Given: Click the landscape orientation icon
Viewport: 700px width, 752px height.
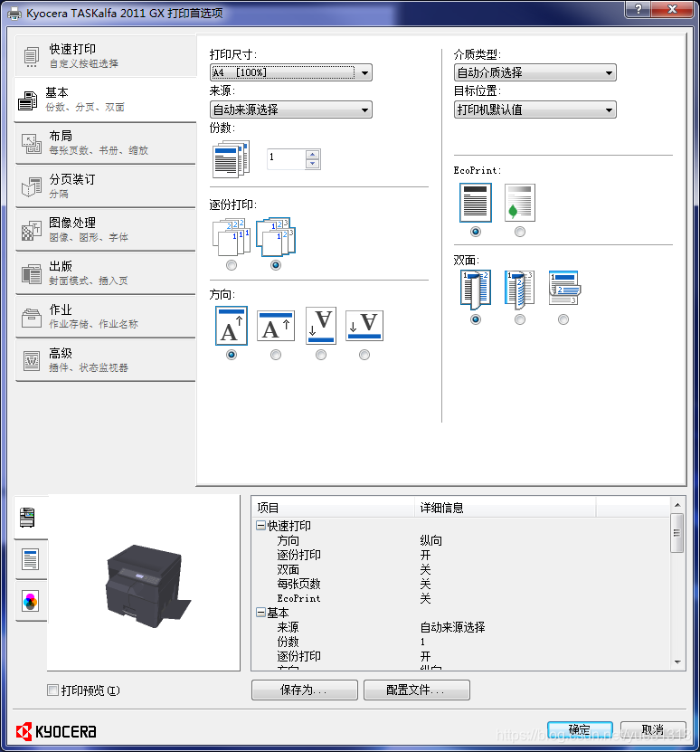Looking at the screenshot, I should pos(276,326).
